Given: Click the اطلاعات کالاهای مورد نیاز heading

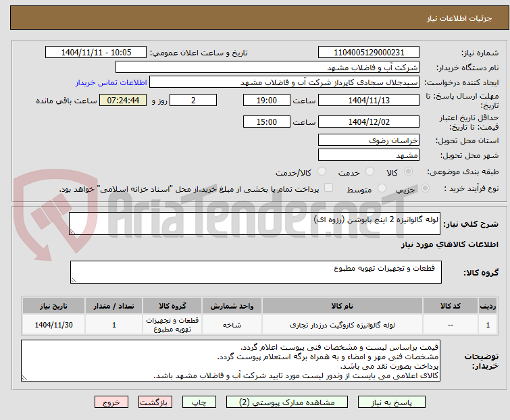Looking at the screenshot, I should (x=449, y=244).
